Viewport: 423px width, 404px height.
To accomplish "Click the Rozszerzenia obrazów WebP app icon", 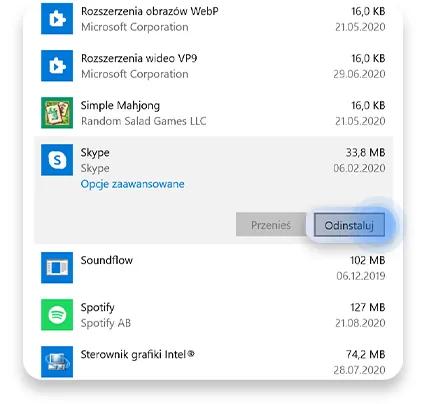I will [57, 19].
